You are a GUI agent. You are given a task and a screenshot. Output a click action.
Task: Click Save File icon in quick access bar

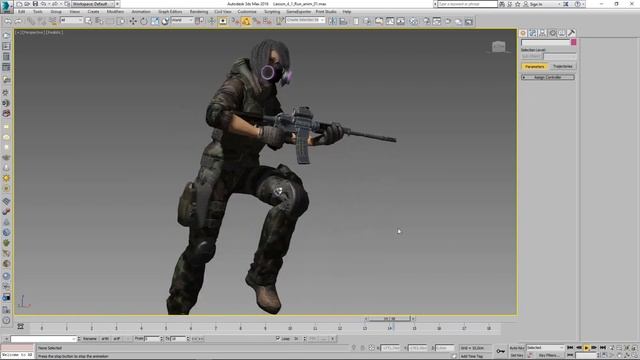[35, 4]
